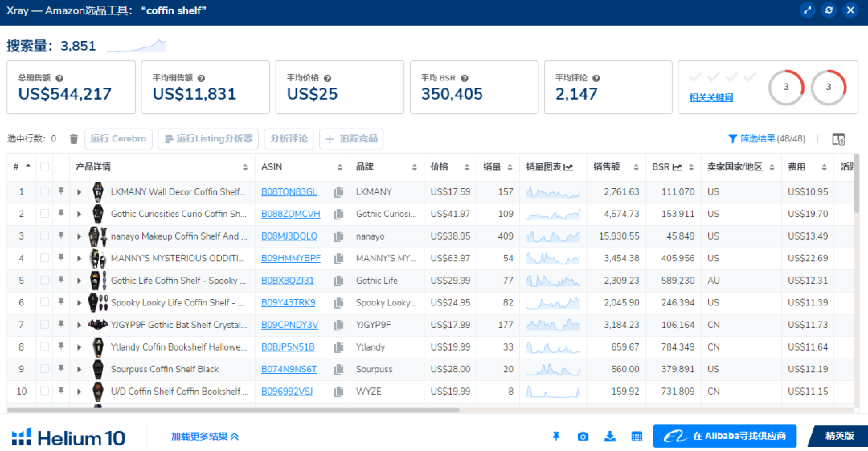Image resolution: width=868 pixels, height=451 pixels.
Task: Expand details for LKMANY Wall Decor row
Action: pyautogui.click(x=79, y=191)
